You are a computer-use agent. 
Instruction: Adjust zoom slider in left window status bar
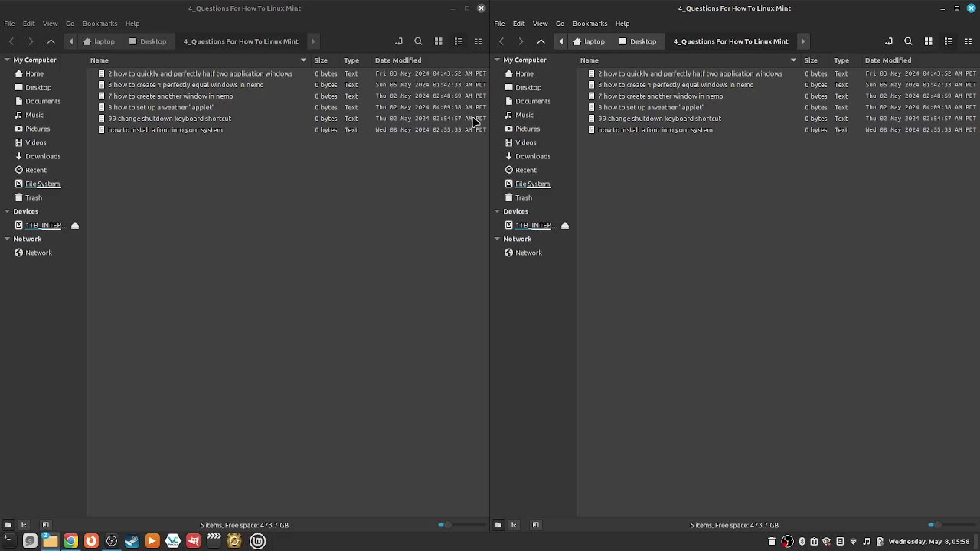461,525
